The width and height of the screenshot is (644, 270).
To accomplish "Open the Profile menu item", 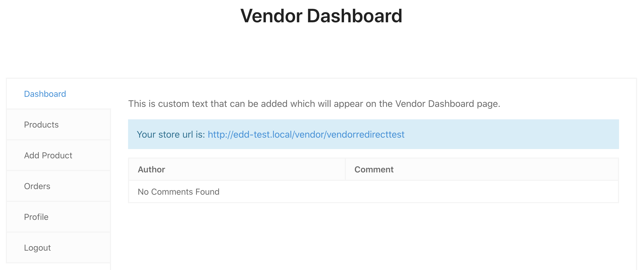I will pyautogui.click(x=36, y=217).
